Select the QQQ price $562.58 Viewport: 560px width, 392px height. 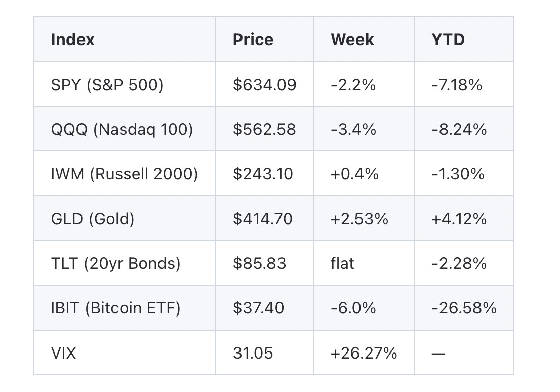click(264, 129)
